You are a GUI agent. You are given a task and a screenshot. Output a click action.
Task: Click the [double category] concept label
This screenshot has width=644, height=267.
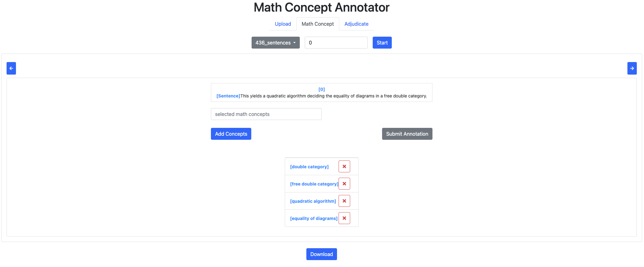pyautogui.click(x=309, y=167)
